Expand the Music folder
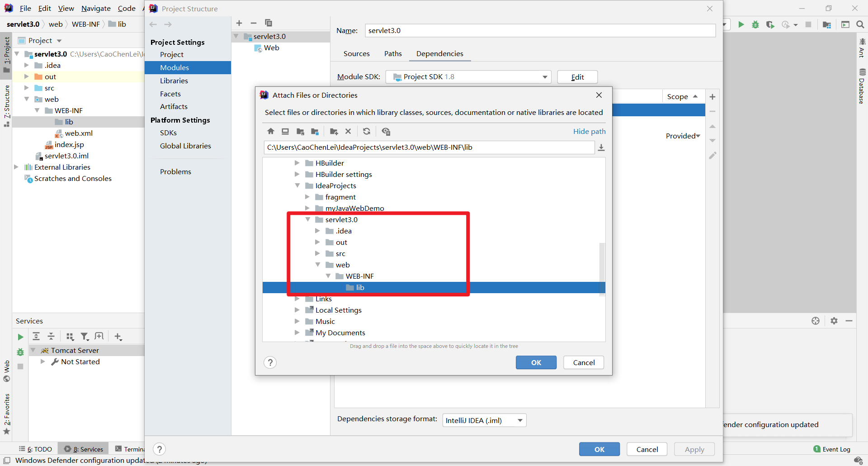868x466 pixels. 297,321
